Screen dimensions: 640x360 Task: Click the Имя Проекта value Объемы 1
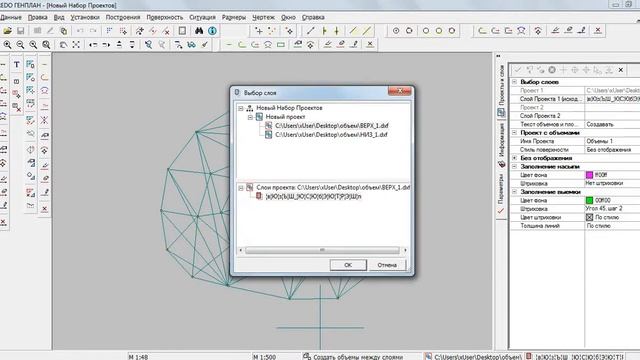pyautogui.click(x=613, y=141)
